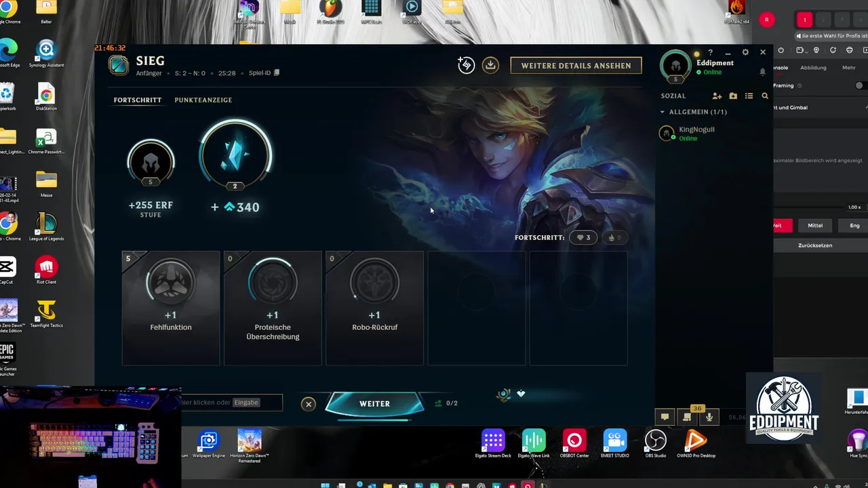
Task: Copy the Spiel-ID with the clipboard icon
Action: click(x=277, y=73)
